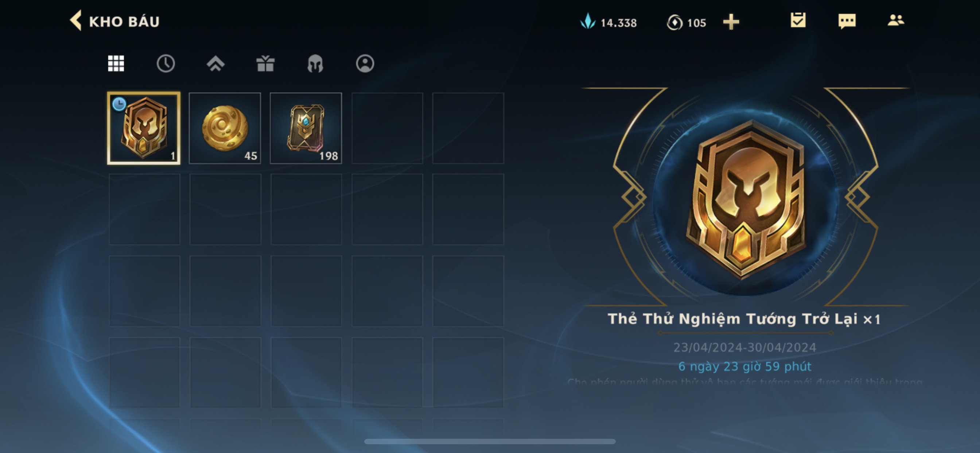The image size is (980, 453).
Task: Select the champion trial card item
Action: [144, 128]
